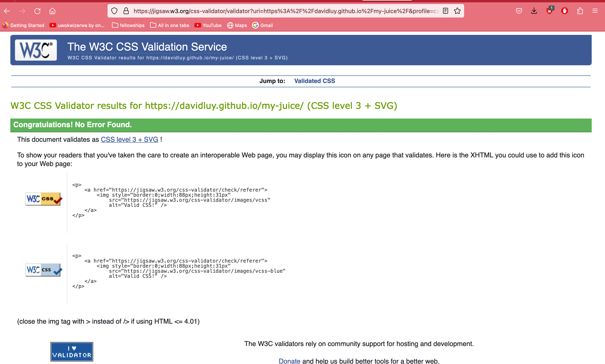Save page to Pocket
605x364 pixels.
click(x=519, y=11)
